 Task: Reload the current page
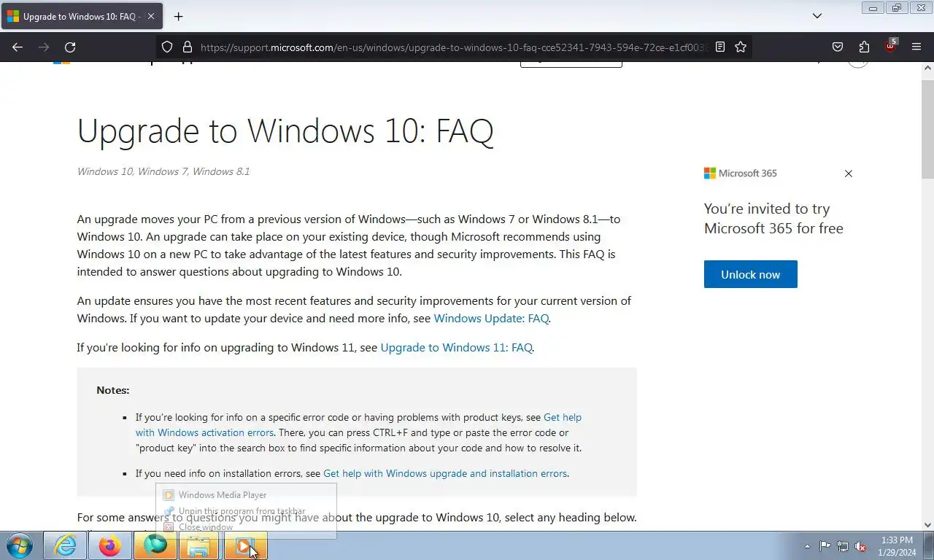70,47
